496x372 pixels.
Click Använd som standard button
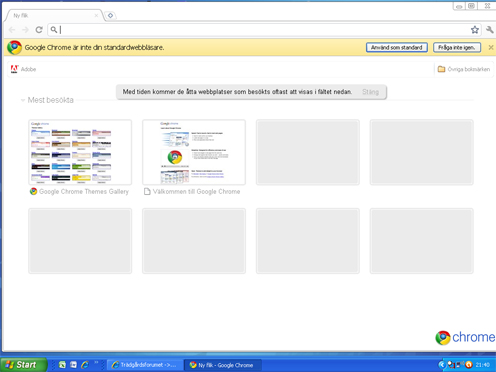pyautogui.click(x=397, y=47)
